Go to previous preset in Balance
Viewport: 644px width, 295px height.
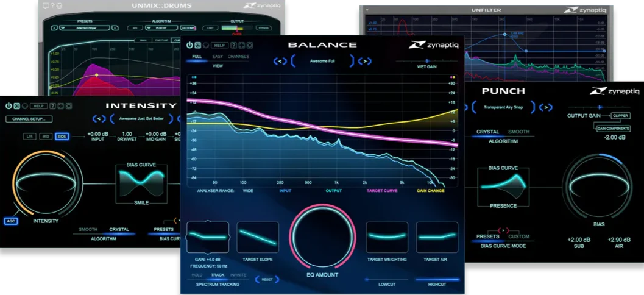pos(280,61)
